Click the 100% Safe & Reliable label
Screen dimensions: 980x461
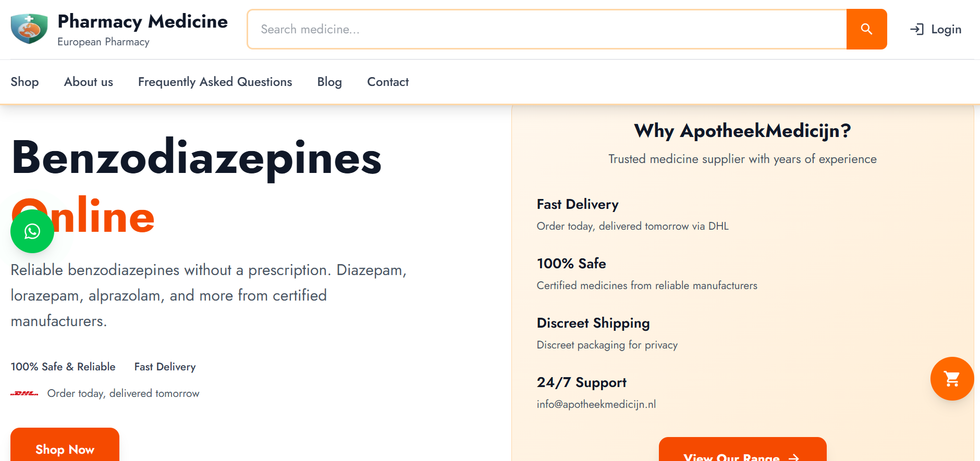63,367
